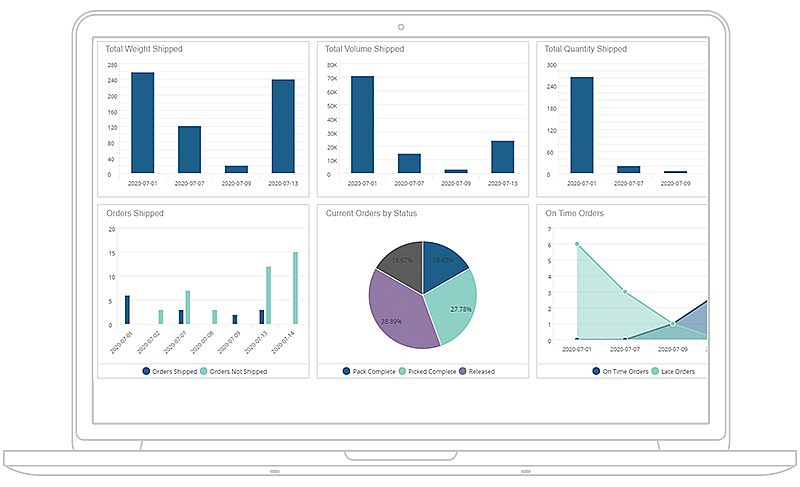Click the 2020-07-01 Total Volume Shipped bar
This screenshot has width=800, height=487.
[362, 125]
